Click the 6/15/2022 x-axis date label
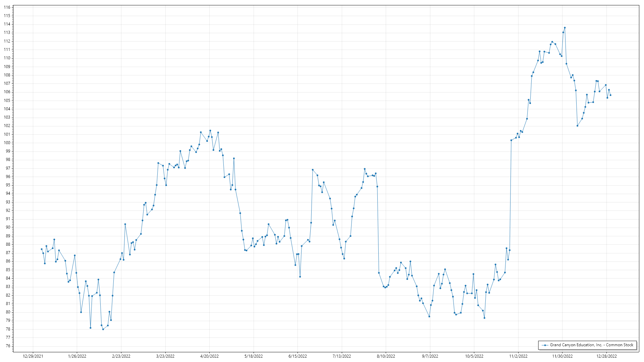The image size is (644, 362). pos(298,356)
